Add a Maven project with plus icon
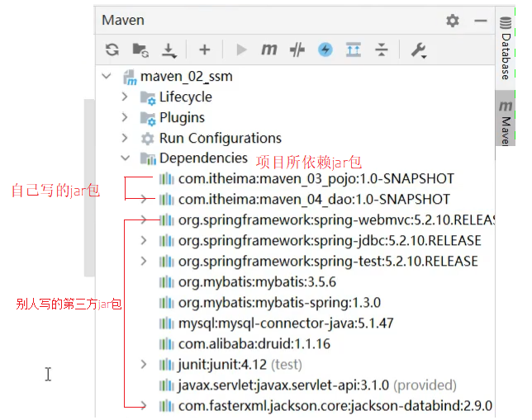Screen dimensions: 532x420 pos(205,50)
